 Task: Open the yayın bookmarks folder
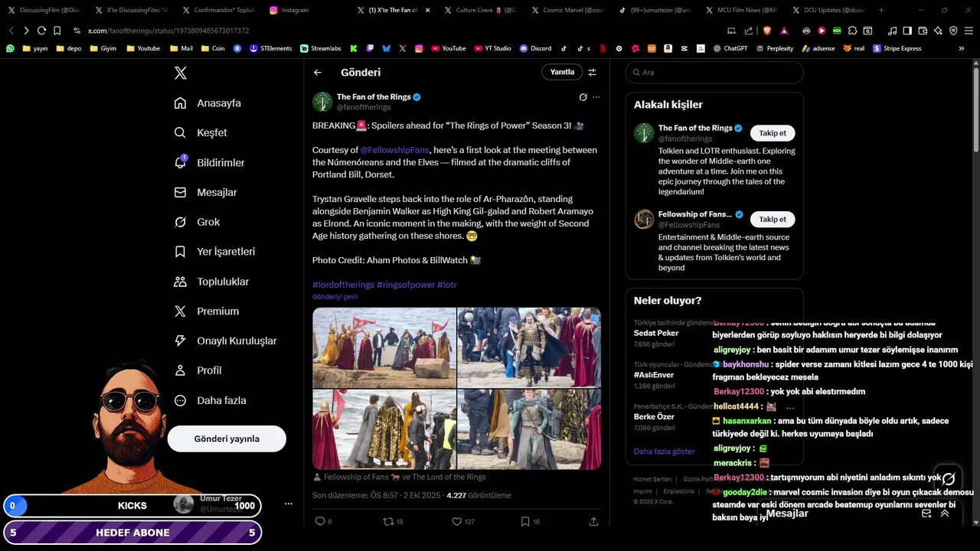click(35, 48)
